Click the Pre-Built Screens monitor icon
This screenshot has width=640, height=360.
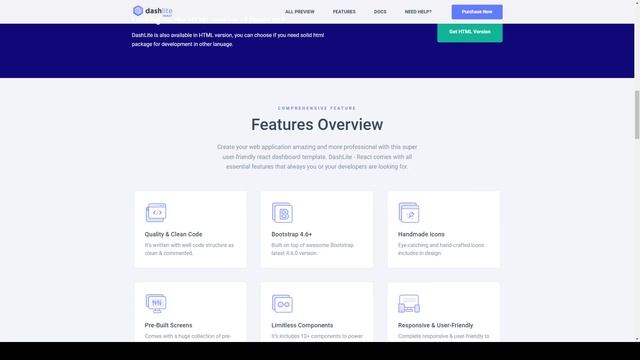(156, 303)
